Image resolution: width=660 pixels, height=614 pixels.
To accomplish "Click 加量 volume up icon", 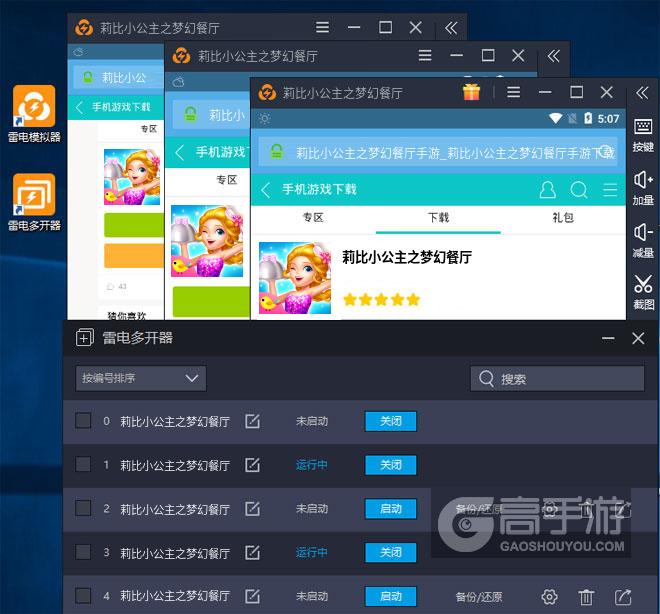I will tap(643, 188).
